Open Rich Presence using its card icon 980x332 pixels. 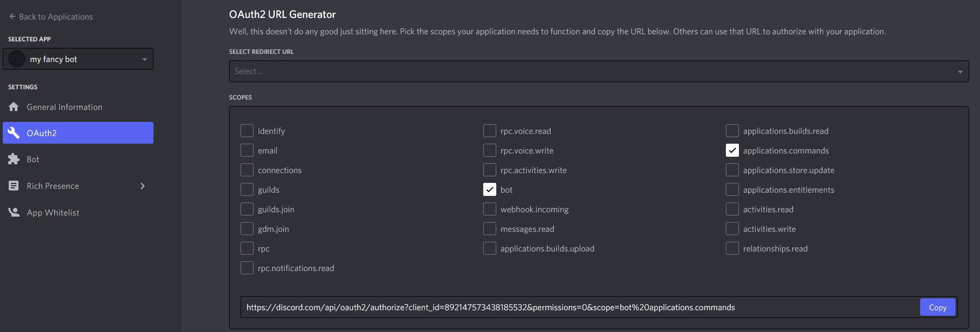click(14, 186)
